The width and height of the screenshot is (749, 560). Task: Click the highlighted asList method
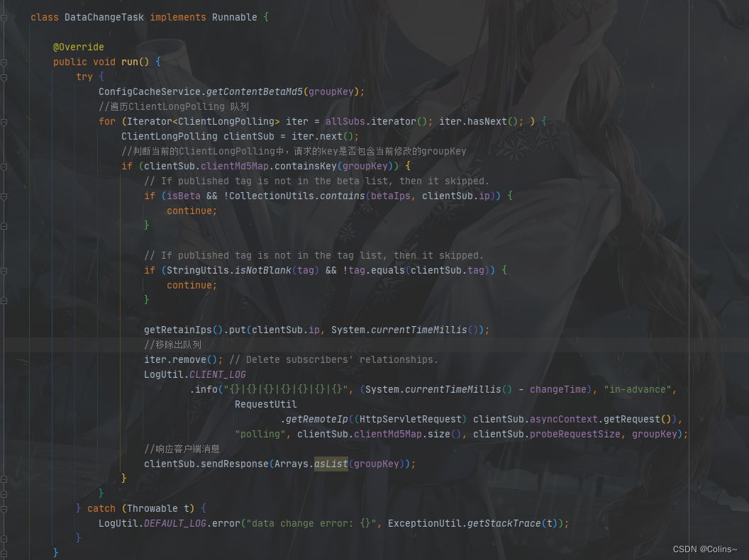[x=331, y=464]
